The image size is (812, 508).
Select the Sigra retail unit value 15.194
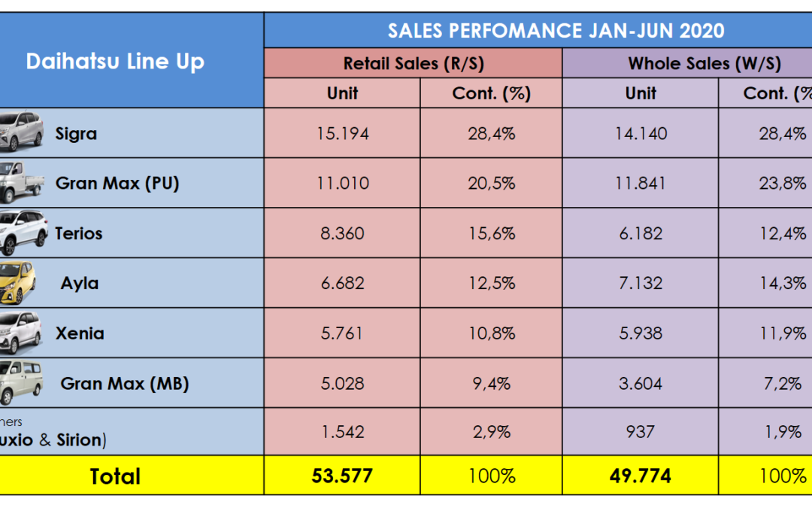point(342,133)
